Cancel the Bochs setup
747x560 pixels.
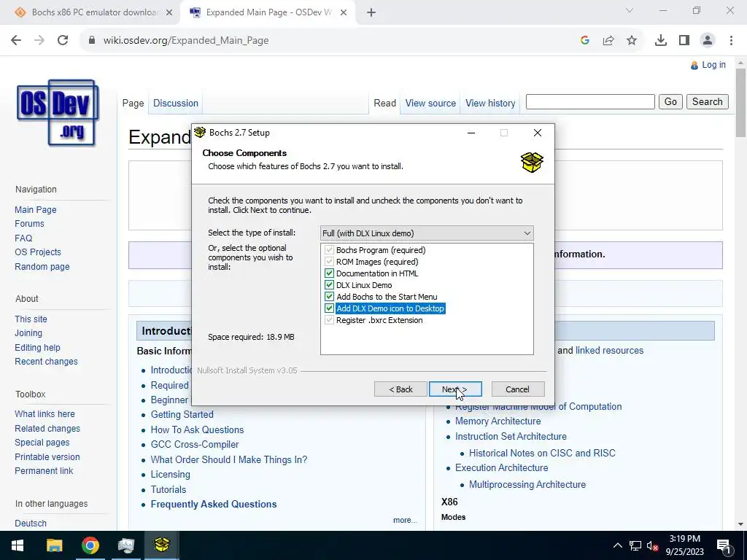(517, 389)
